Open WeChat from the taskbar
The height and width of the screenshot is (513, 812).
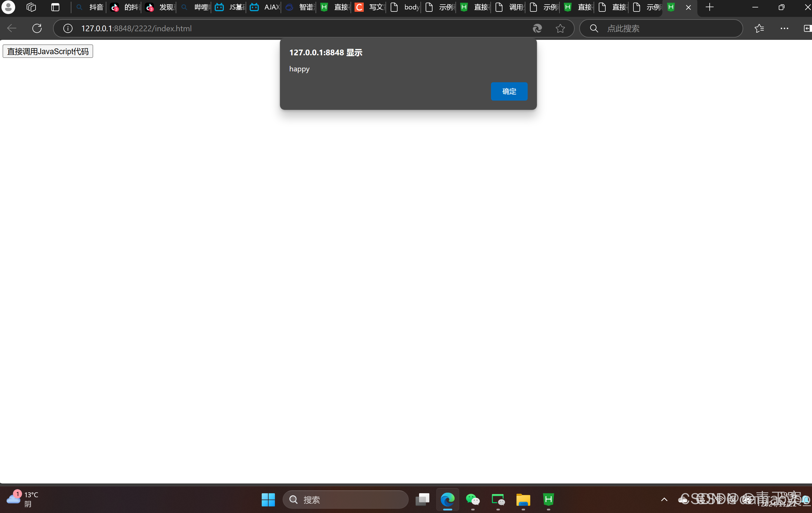[472, 500]
